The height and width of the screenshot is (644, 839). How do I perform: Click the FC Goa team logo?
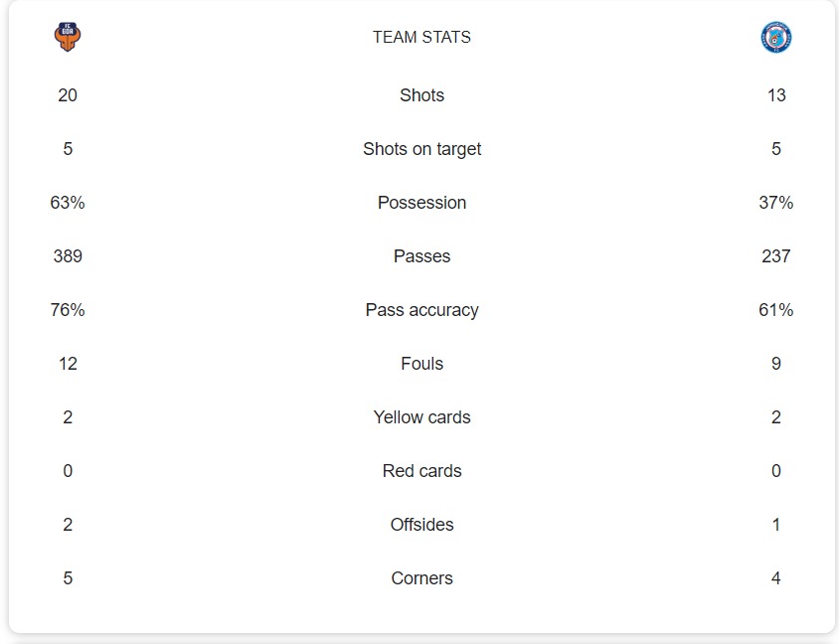pos(68,38)
